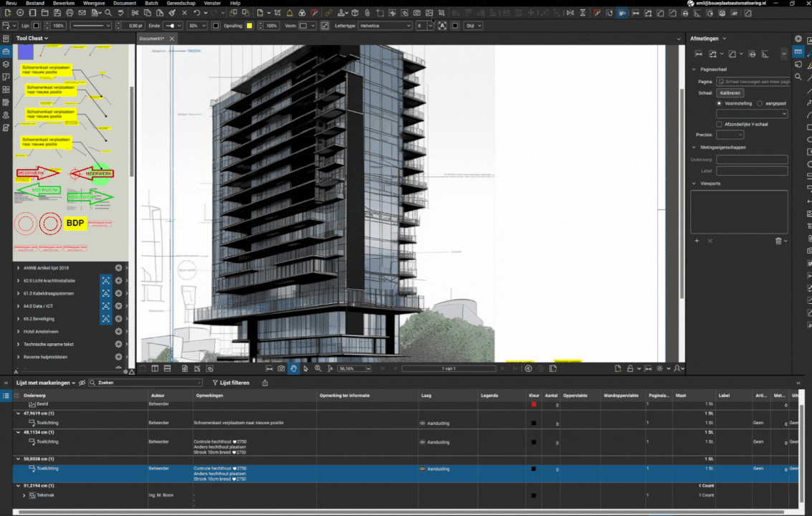Open the Lettertype Helvetica dropdown
The image size is (812, 516).
click(x=384, y=26)
